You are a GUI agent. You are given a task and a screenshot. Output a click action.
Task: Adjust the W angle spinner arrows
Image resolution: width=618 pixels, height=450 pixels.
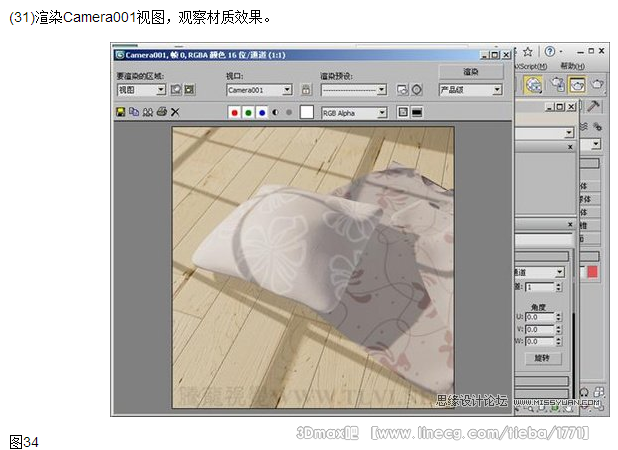(x=558, y=341)
